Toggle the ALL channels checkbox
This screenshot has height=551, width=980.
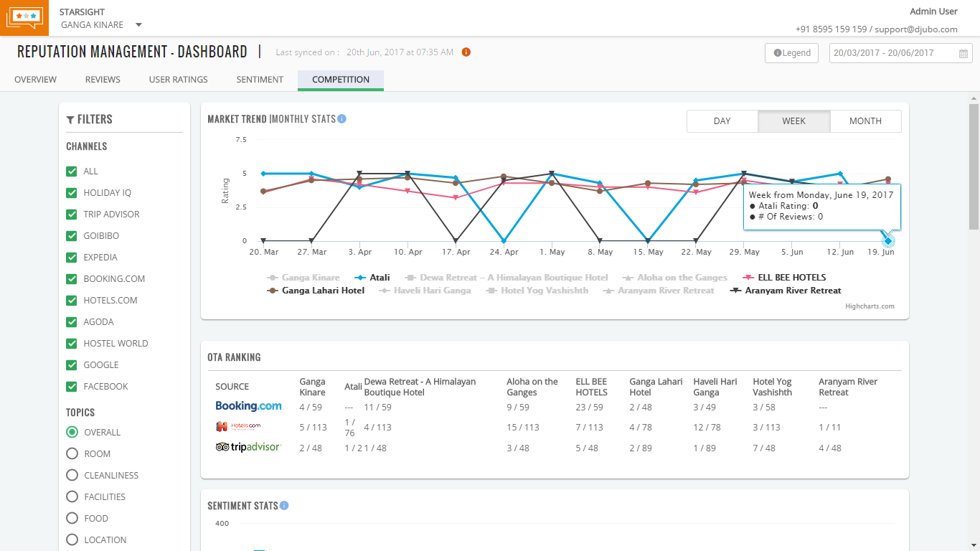(x=72, y=171)
